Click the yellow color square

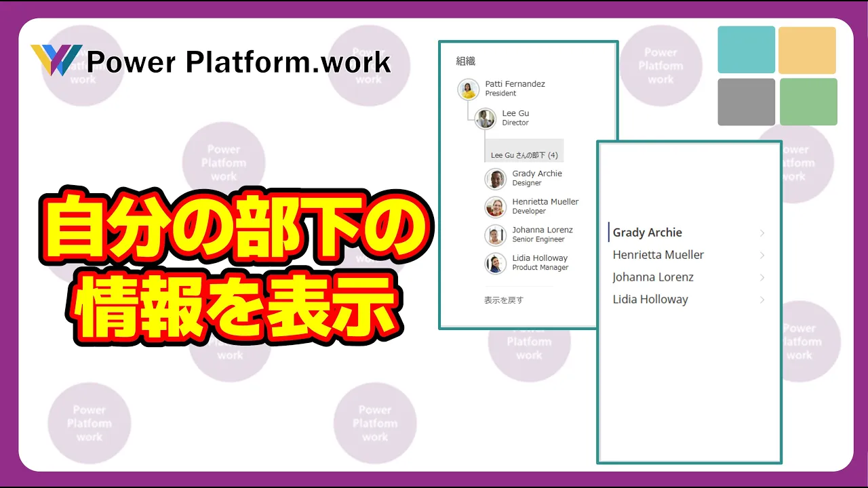pyautogui.click(x=807, y=50)
